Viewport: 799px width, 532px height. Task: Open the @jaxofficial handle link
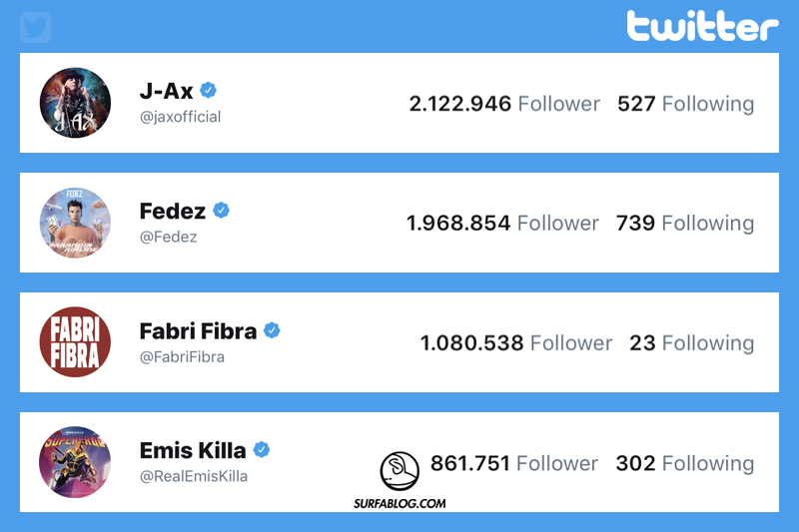click(180, 117)
